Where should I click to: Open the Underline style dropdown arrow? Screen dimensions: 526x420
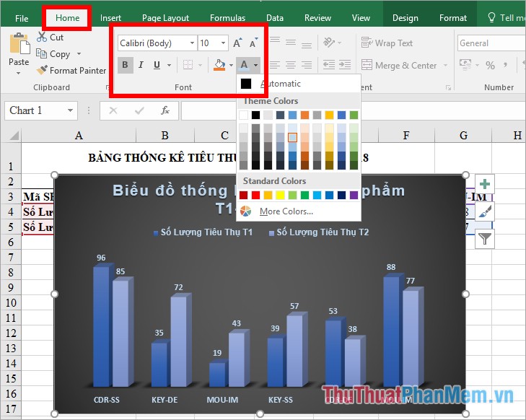pos(169,65)
